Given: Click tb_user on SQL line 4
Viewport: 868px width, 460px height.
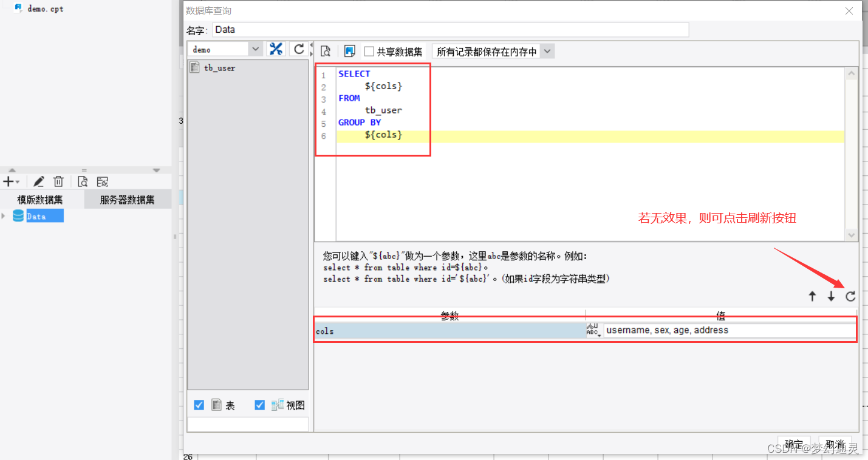Looking at the screenshot, I should click(383, 110).
